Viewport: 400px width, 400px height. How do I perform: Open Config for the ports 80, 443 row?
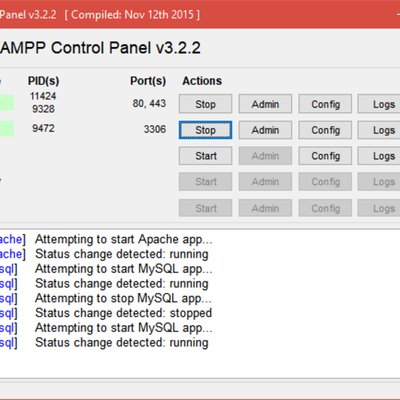coord(325,104)
